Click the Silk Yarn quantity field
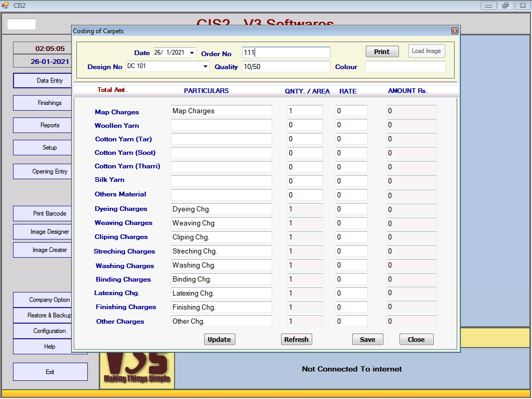Viewport: 532px width, 399px height. click(305, 181)
